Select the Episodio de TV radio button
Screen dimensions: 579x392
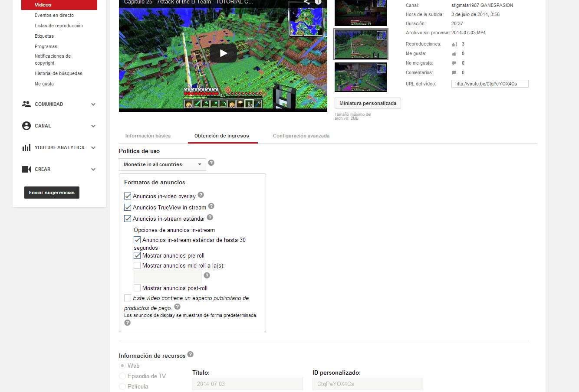tap(122, 376)
